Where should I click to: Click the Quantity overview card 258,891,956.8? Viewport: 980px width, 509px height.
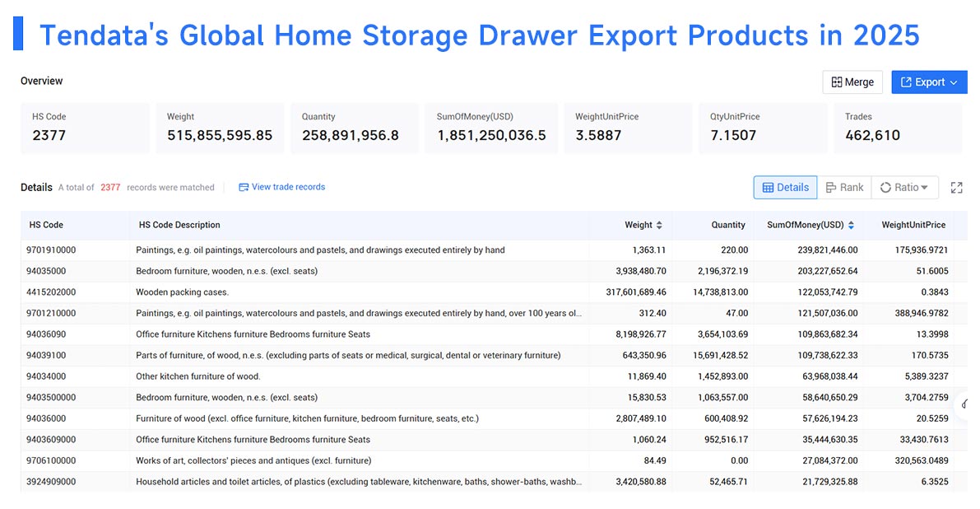(x=355, y=128)
